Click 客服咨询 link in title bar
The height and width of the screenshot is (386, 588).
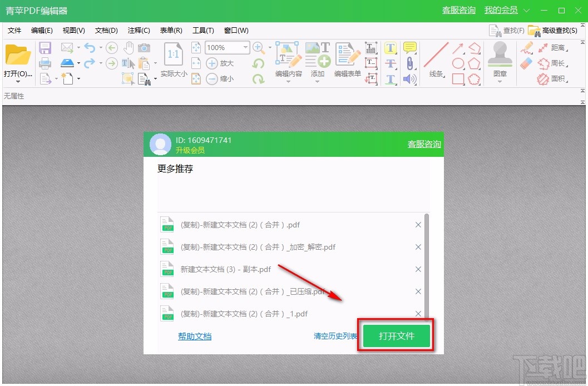pos(458,11)
